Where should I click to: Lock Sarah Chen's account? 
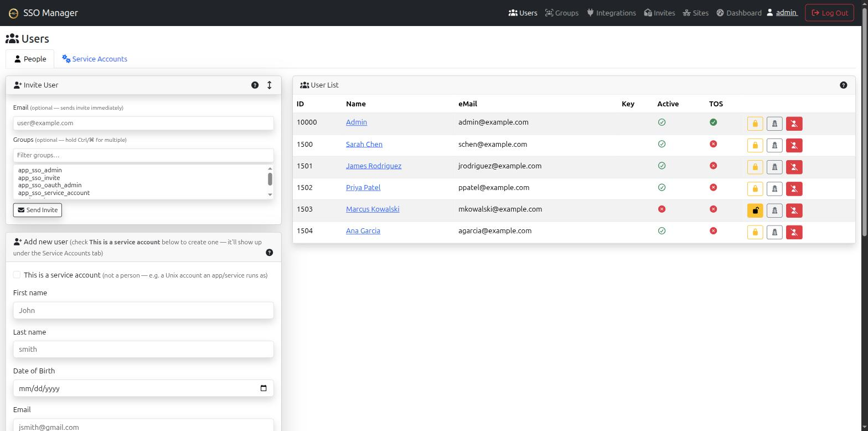[755, 145]
